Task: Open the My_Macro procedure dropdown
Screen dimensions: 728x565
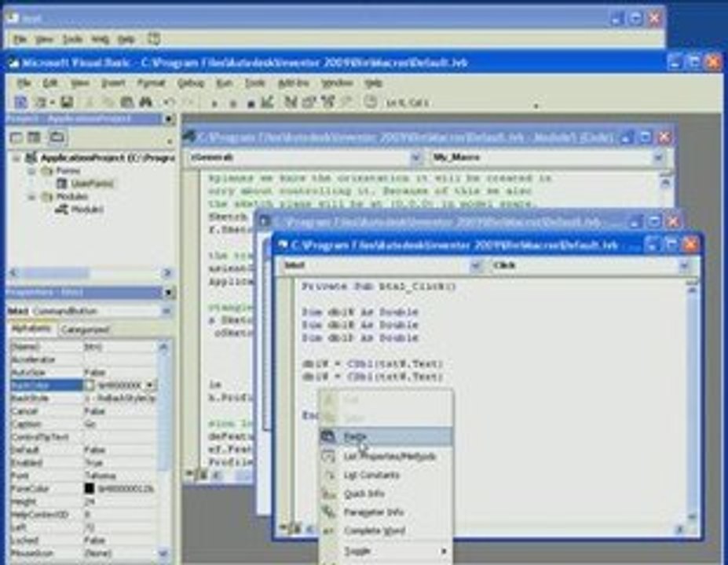Action: [x=658, y=158]
